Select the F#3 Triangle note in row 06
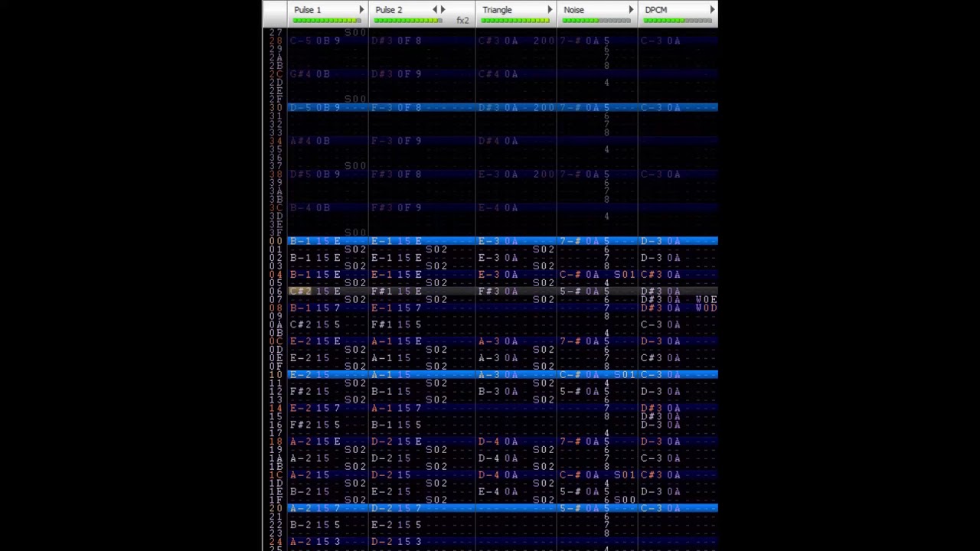This screenshot has height=551, width=980. coord(488,292)
